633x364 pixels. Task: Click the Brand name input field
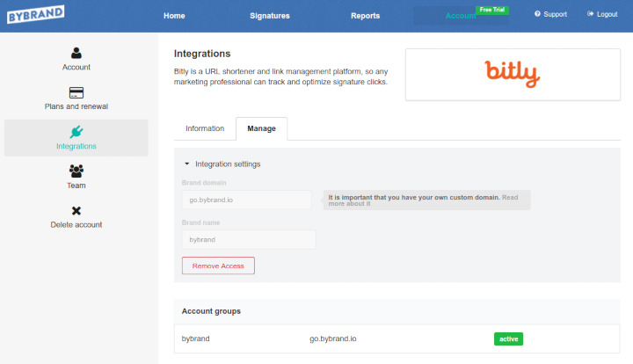pos(249,240)
